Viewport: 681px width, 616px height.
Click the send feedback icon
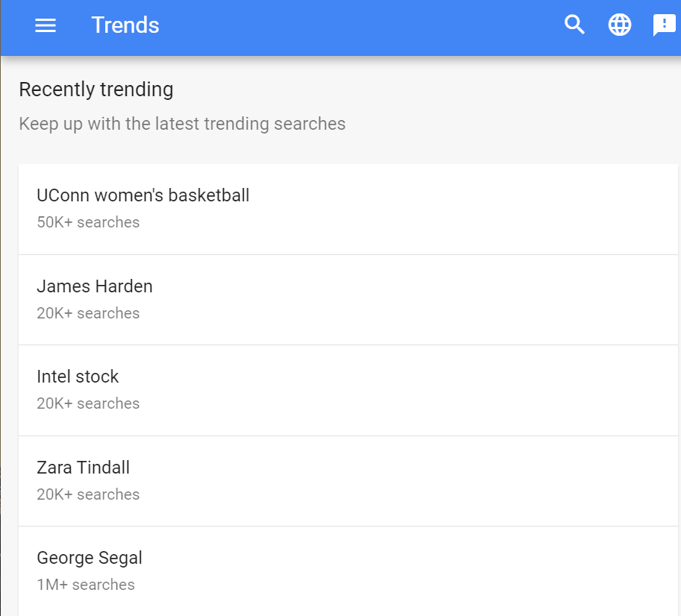(664, 25)
